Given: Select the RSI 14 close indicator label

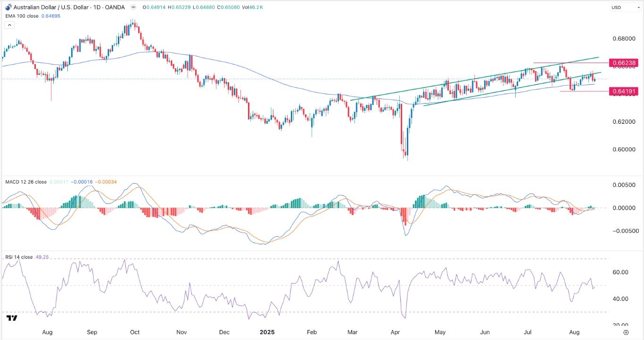Looking at the screenshot, I should click(x=19, y=257).
